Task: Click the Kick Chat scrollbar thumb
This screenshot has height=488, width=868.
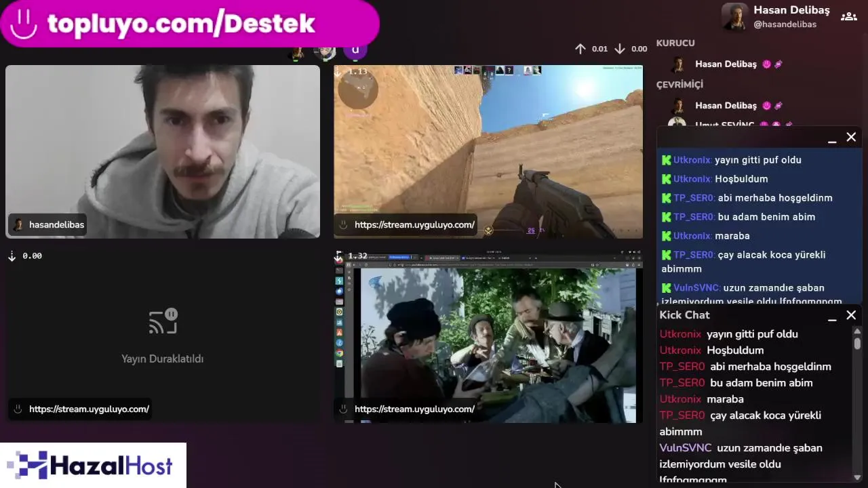Action: (857, 344)
